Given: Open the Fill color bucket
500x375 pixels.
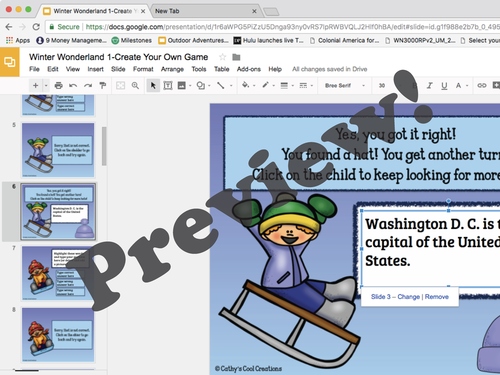Looking at the screenshot, I should pos(245,85).
